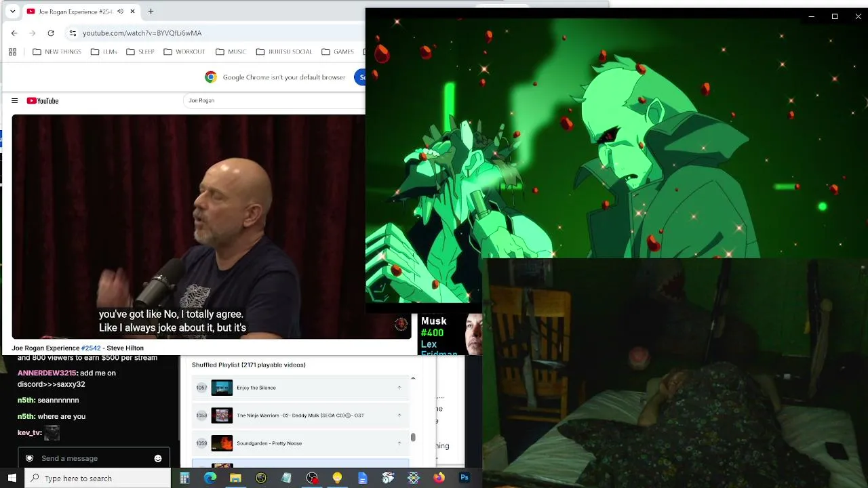Select Enjoy the Silence playlist entry
This screenshot has height=488, width=868.
(x=300, y=388)
